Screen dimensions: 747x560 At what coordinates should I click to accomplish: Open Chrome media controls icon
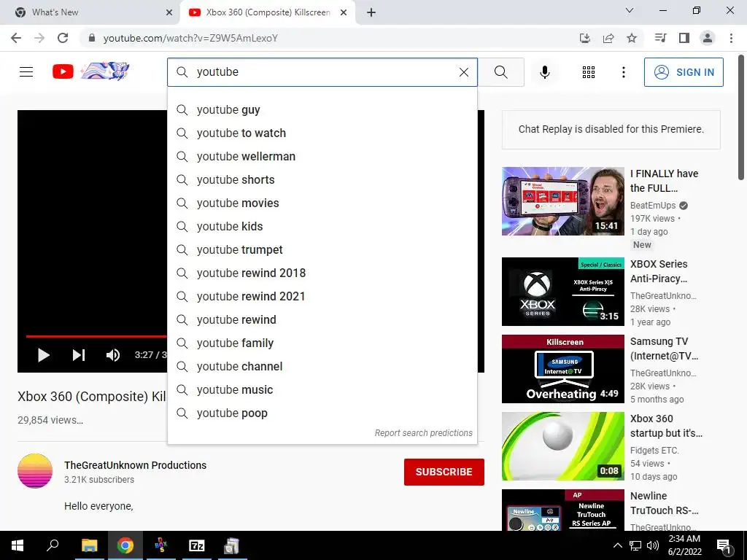point(660,38)
